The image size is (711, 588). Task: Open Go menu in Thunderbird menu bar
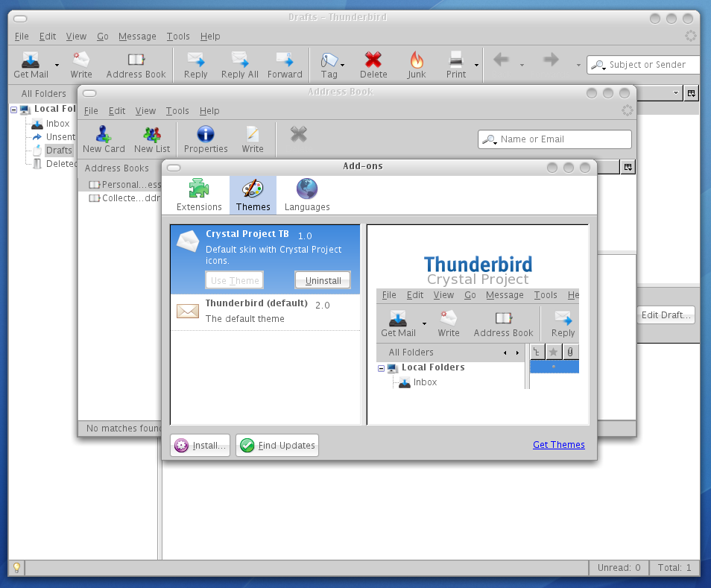tap(103, 37)
